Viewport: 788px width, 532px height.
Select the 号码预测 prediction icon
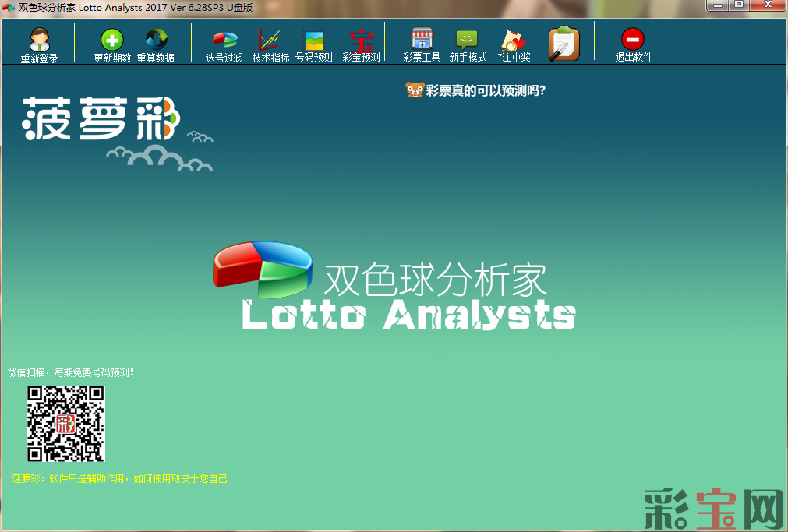(314, 41)
